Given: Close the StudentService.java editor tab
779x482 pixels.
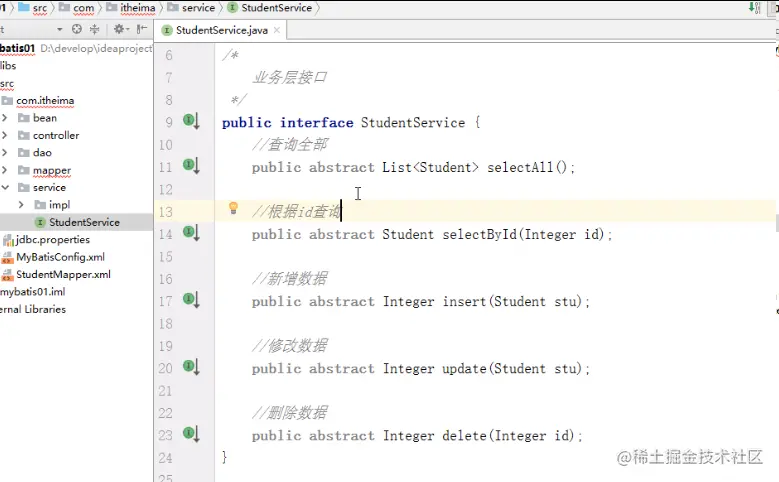Looking at the screenshot, I should (x=277, y=31).
